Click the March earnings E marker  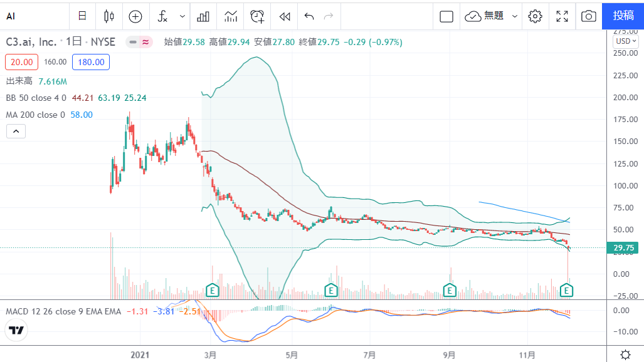click(x=213, y=291)
